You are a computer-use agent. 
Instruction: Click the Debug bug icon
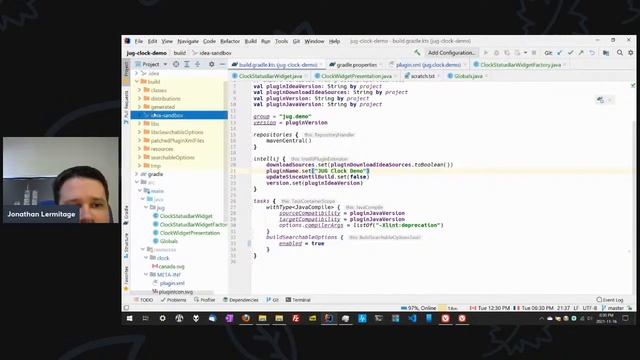[x=496, y=53]
